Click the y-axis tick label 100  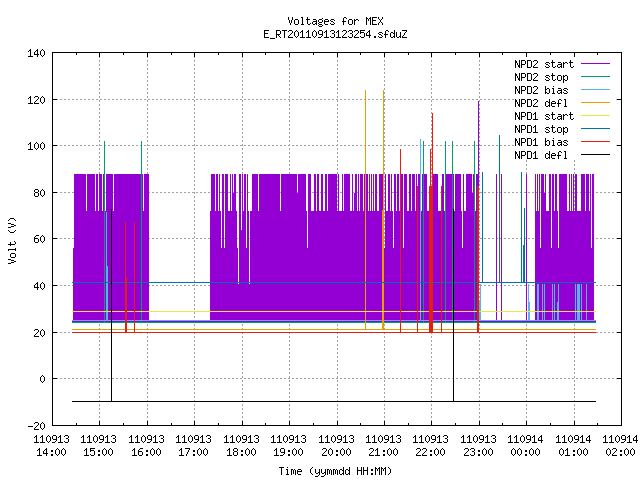click(36, 146)
